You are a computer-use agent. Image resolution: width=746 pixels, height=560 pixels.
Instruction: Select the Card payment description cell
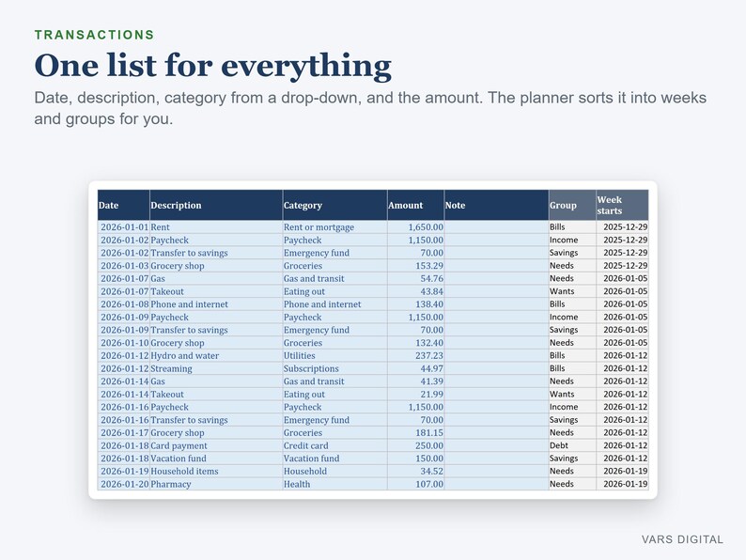coord(216,445)
